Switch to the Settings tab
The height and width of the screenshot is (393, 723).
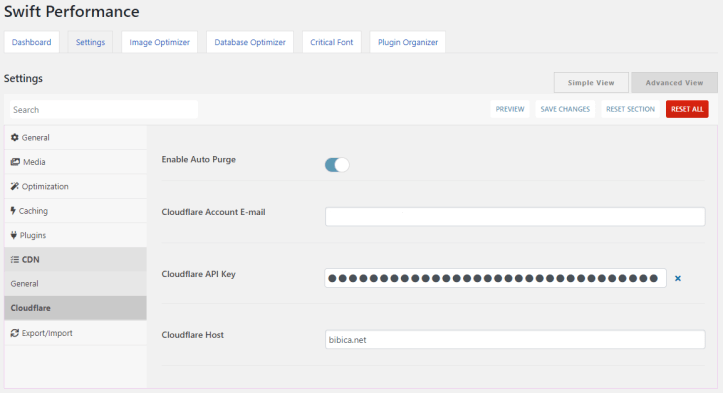[90, 42]
